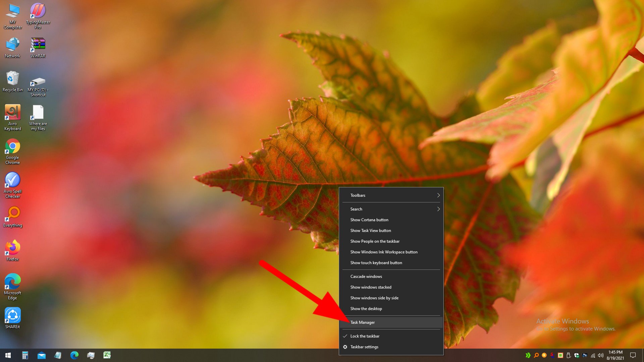Expand the Toolbars submenu
Viewport: 644px width, 362px height.
(391, 195)
